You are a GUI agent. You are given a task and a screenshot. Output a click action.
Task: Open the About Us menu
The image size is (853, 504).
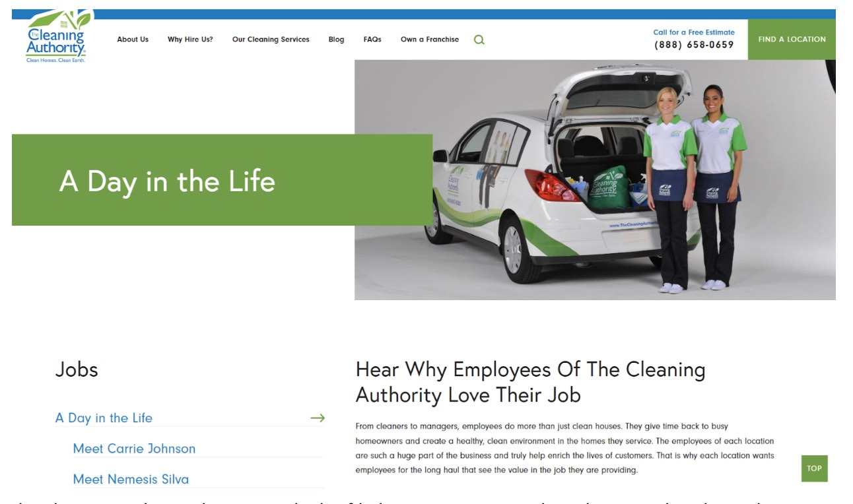[x=133, y=40]
